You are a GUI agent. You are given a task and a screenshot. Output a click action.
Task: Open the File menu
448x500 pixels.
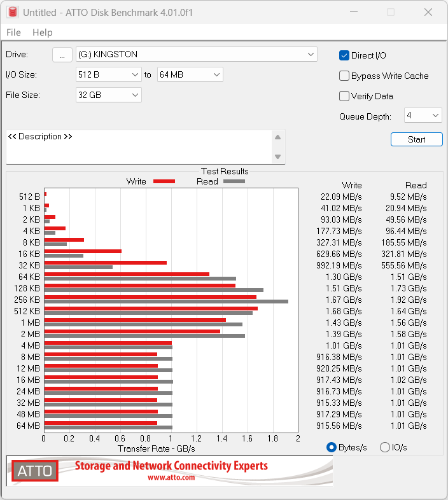pos(13,32)
